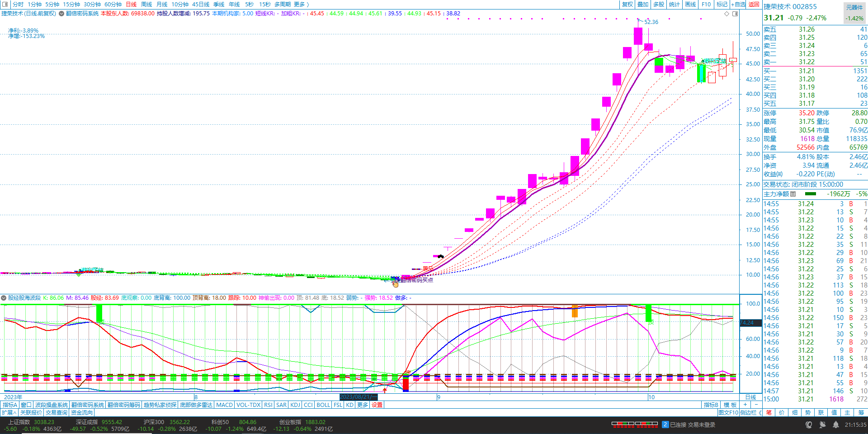Select the VOL-TDX indicator
Screen dimensions: 868x434
click(x=249, y=405)
